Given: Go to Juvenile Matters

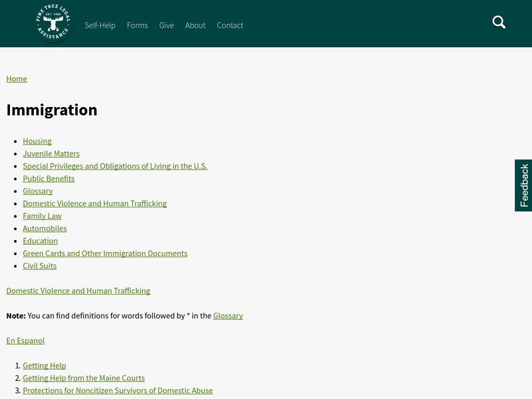Looking at the screenshot, I should pos(51,154).
